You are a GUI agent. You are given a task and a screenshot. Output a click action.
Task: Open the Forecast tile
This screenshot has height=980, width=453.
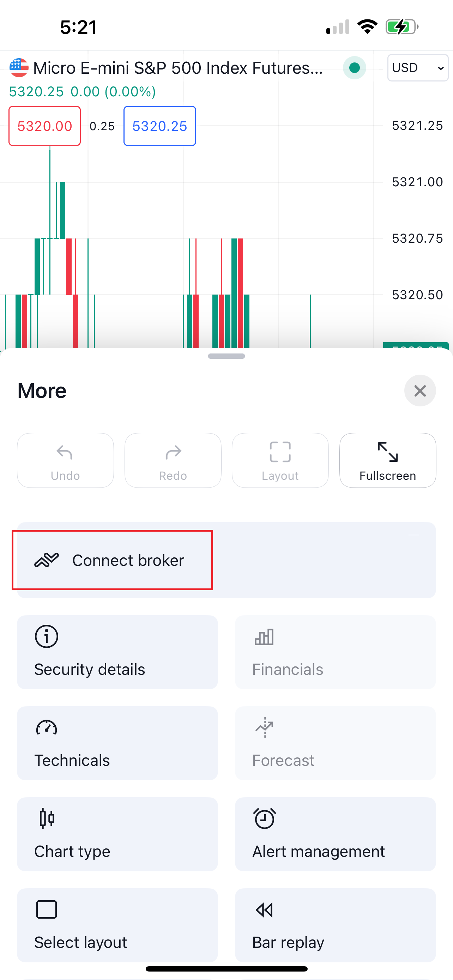tap(336, 743)
